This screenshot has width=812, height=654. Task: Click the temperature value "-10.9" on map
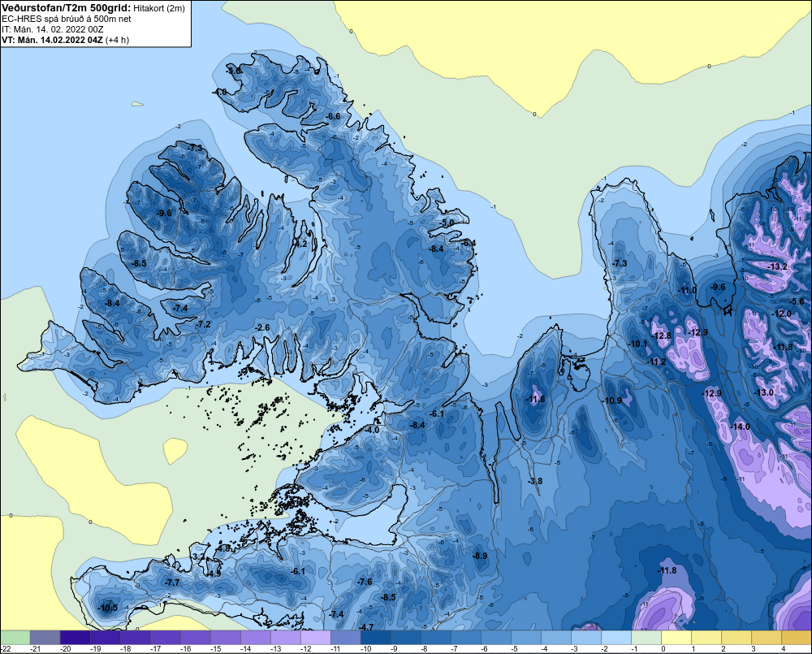click(612, 401)
